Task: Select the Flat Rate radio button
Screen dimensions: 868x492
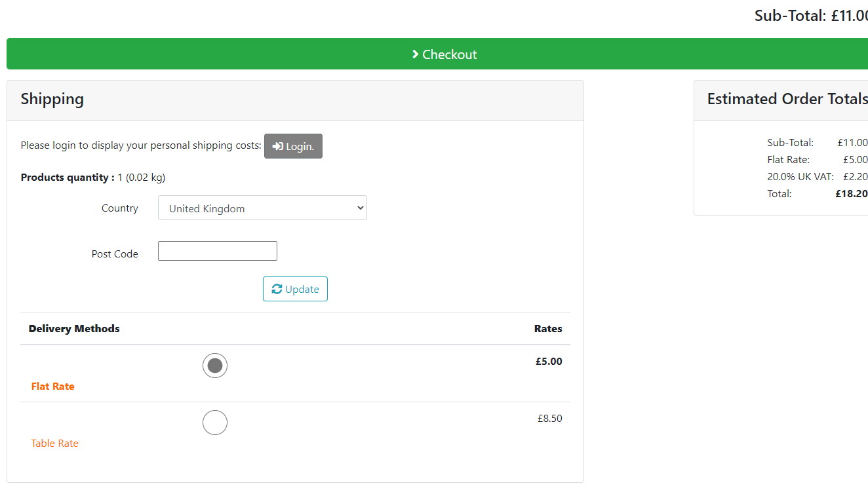Action: coord(215,366)
